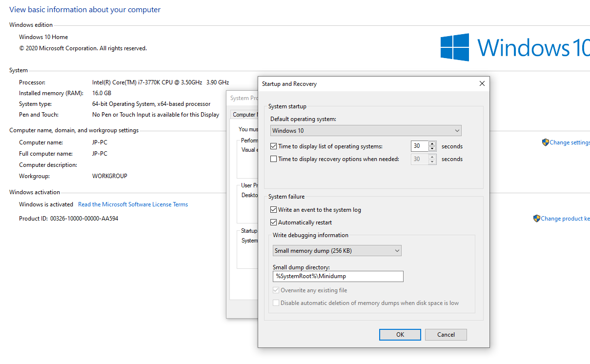Click View basic information about your computer
Image resolution: width=590 pixels, height=364 pixels.
click(x=85, y=10)
